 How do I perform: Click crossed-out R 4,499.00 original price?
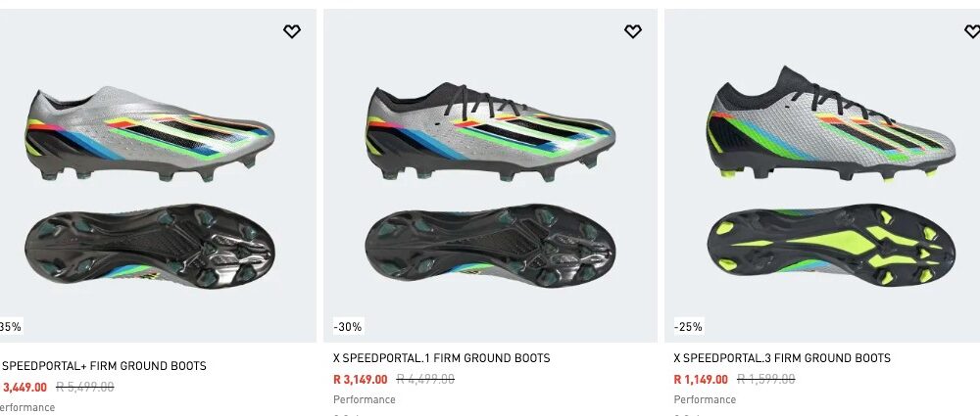coord(426,380)
